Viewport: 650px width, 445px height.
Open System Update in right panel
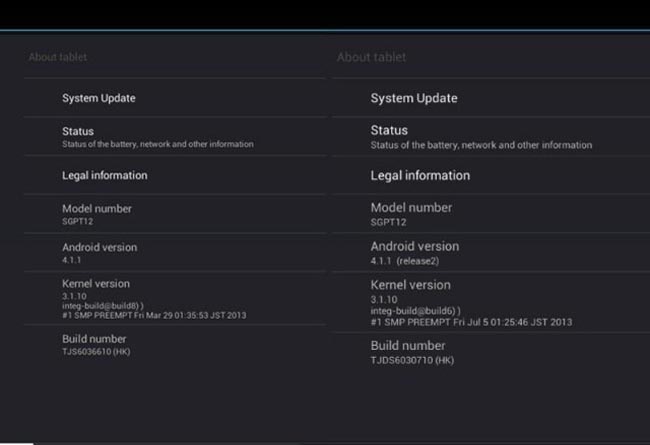[491, 98]
